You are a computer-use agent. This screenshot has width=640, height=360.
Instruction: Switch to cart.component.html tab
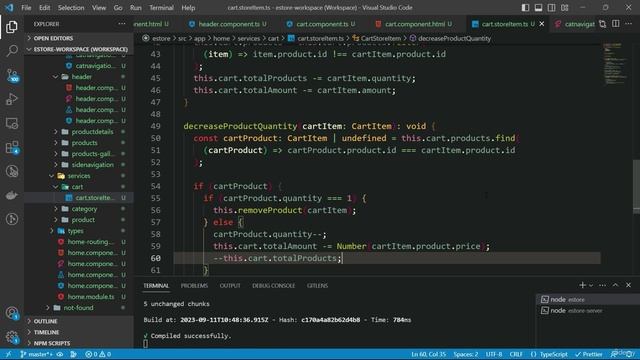point(414,24)
